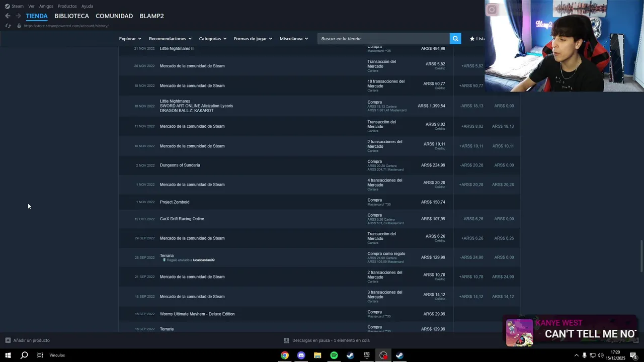The height and width of the screenshot is (362, 644).
Task: Switch to the TIENDA tab
Action: (37, 16)
